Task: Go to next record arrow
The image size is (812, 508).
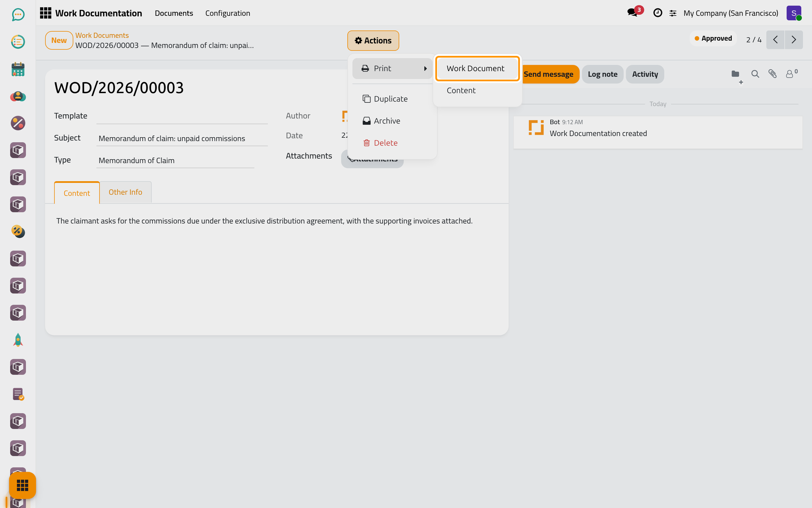Action: [794, 40]
